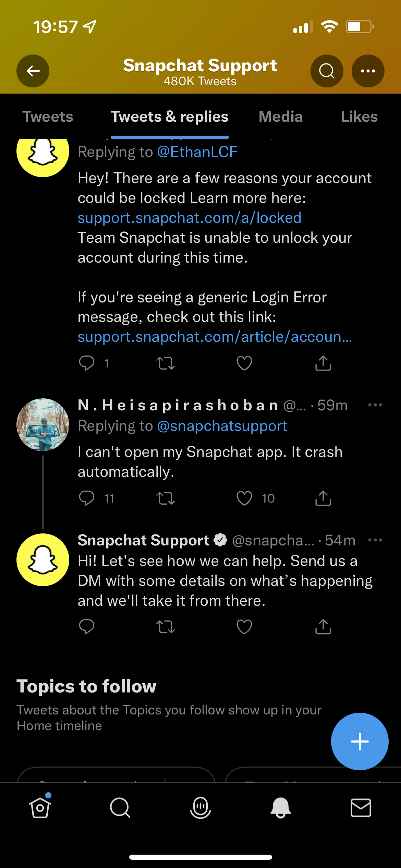Open the Notifications bell
Image resolution: width=401 pixels, height=868 pixels.
tap(280, 808)
